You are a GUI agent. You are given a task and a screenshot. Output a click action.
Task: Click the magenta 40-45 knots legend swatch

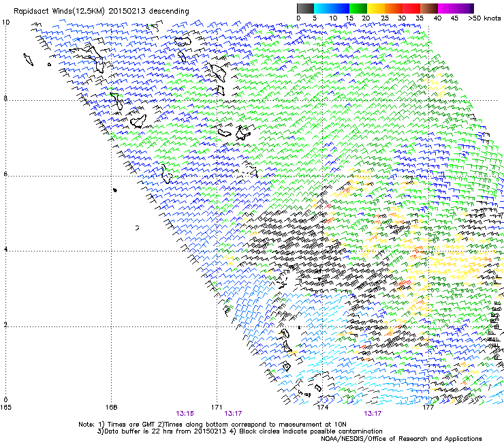tap(447, 8)
